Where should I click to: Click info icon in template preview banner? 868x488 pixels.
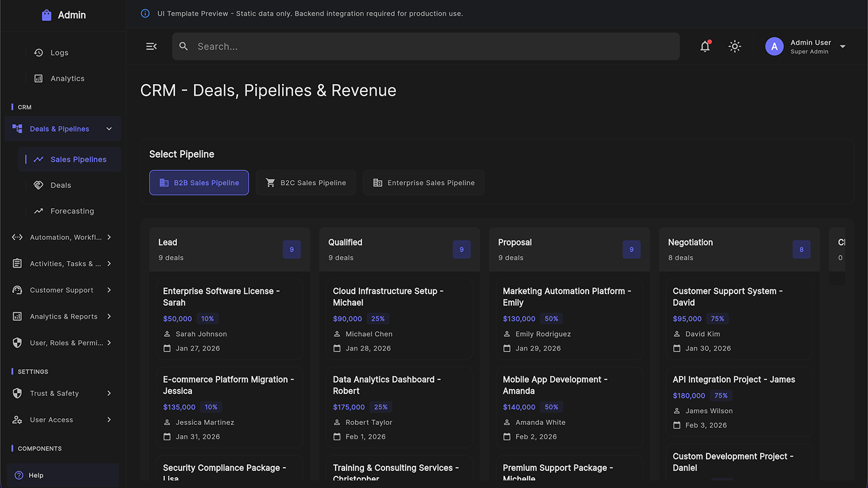[x=145, y=14]
